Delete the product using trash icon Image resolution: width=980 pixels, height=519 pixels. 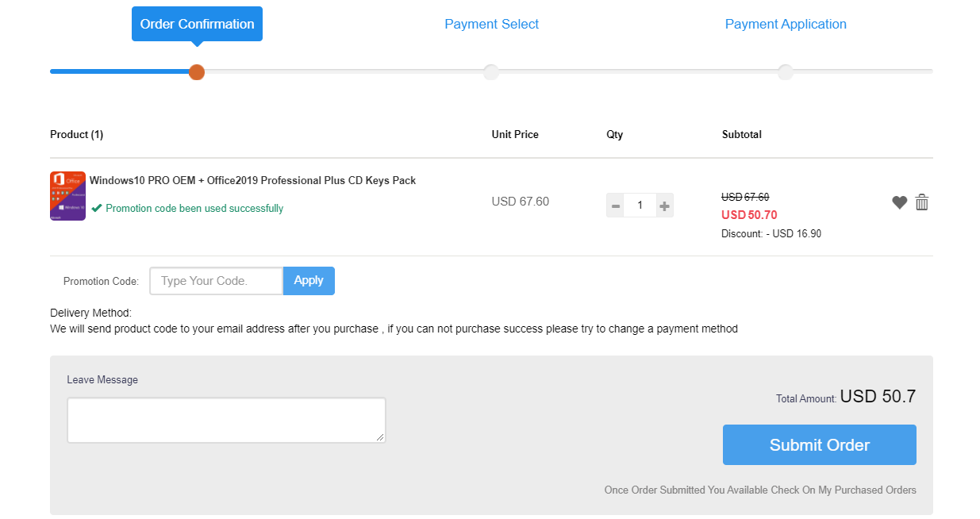click(921, 202)
